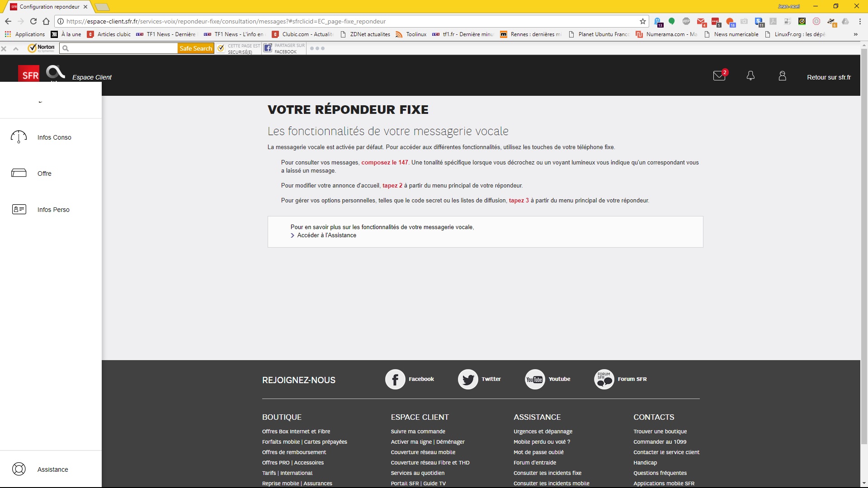Select Infos Perso in the sidebar
Viewport: 868px width, 488px height.
(53, 210)
